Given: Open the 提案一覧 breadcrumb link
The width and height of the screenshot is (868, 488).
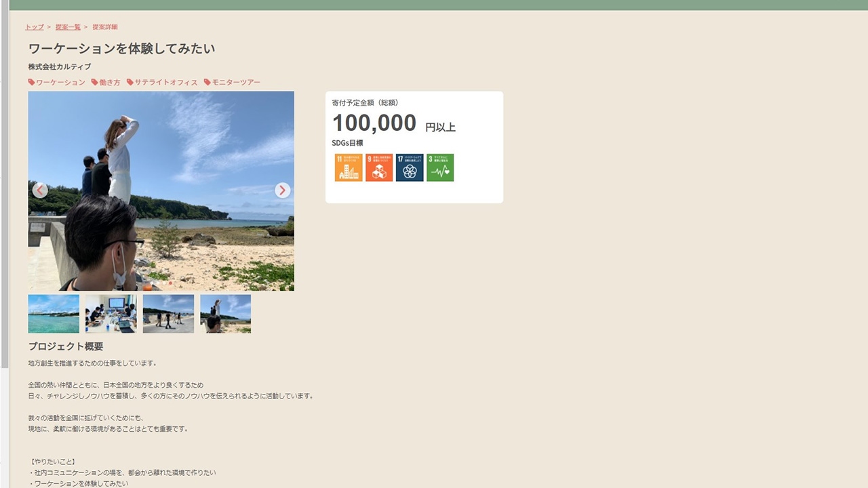Looking at the screenshot, I should pyautogui.click(x=68, y=27).
